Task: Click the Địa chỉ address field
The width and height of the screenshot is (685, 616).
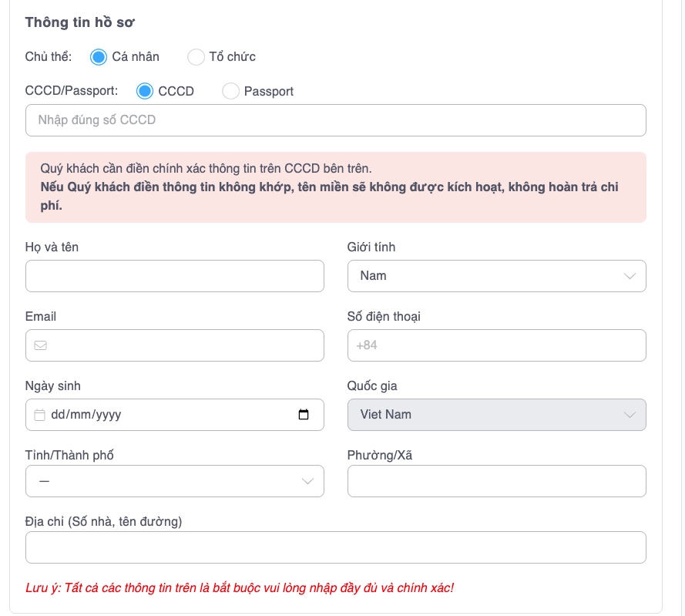Action: click(335, 547)
